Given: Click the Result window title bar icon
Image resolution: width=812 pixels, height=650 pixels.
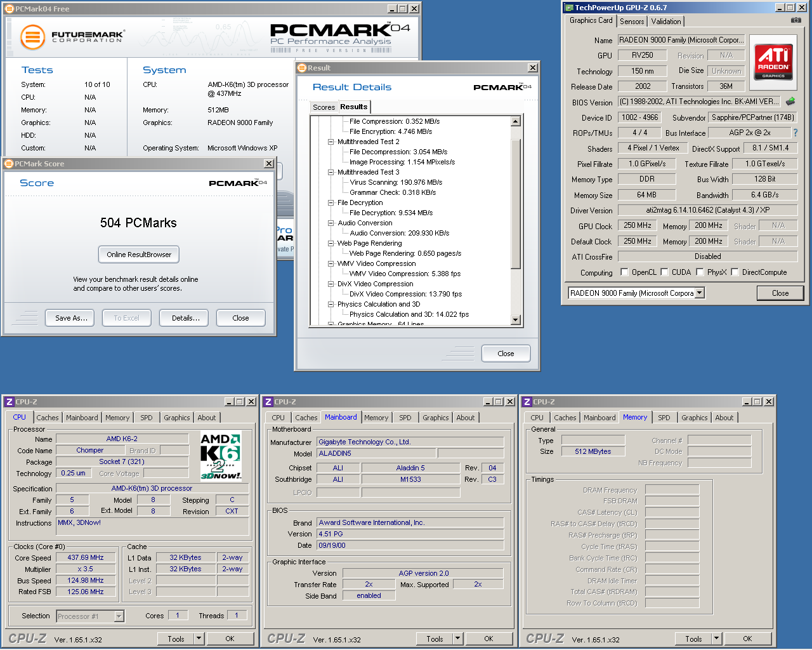Looking at the screenshot, I should click(x=302, y=68).
